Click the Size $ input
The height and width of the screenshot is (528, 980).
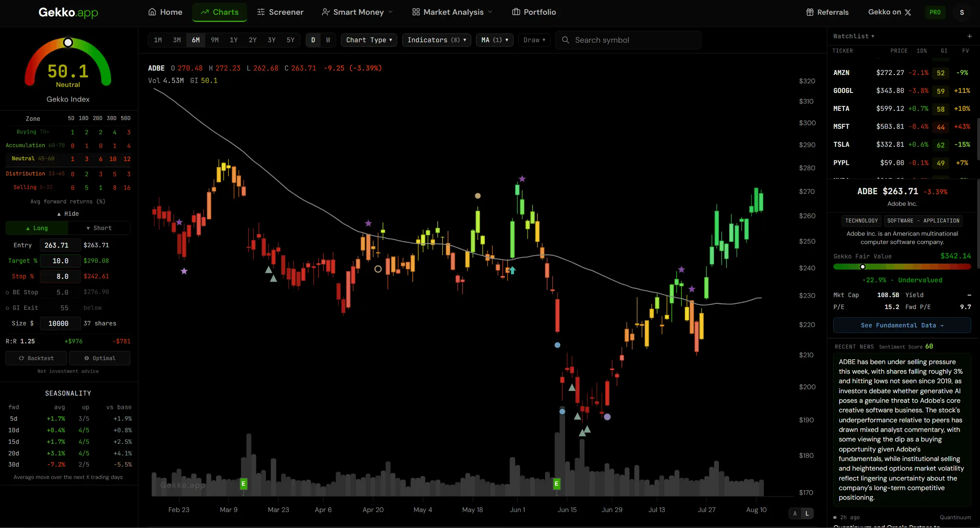[60, 323]
